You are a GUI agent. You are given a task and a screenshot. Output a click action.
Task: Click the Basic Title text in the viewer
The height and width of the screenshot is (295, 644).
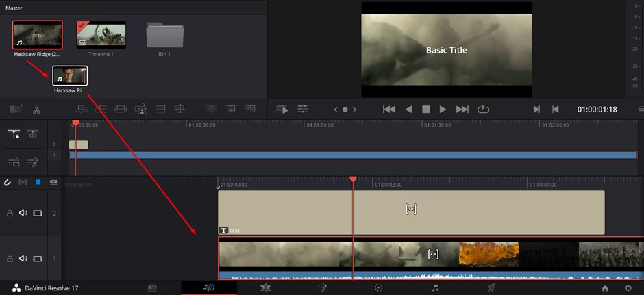coord(447,50)
